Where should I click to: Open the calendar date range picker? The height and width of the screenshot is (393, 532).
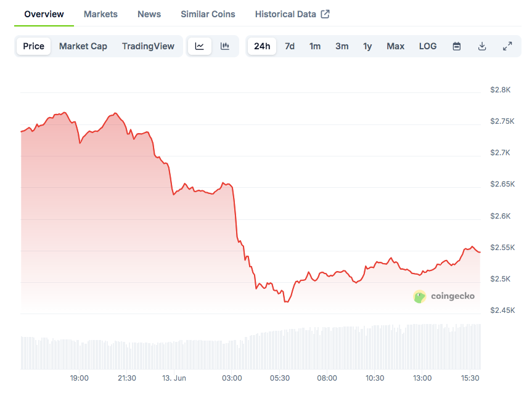457,46
